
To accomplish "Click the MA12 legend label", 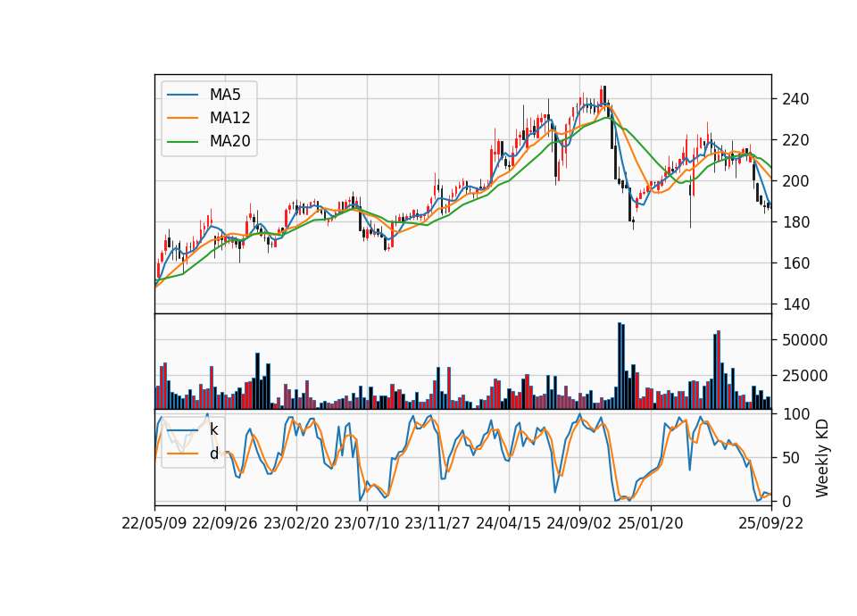I will coord(229,118).
